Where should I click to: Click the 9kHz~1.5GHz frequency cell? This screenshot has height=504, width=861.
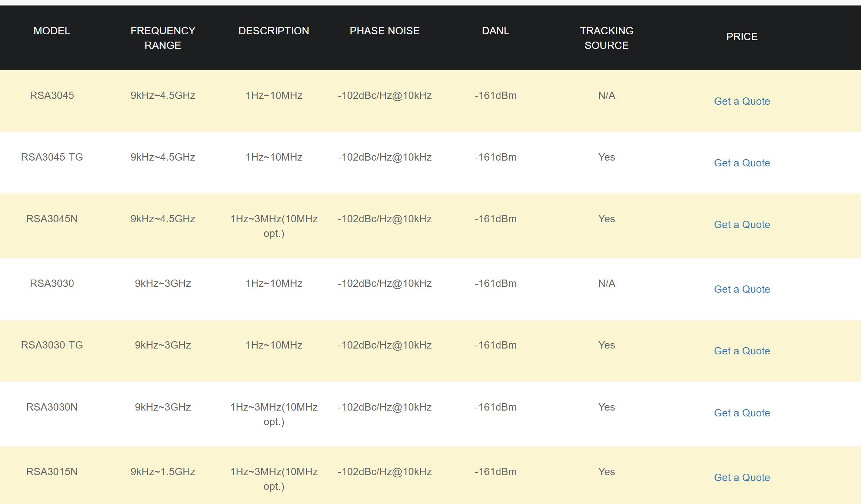click(163, 472)
